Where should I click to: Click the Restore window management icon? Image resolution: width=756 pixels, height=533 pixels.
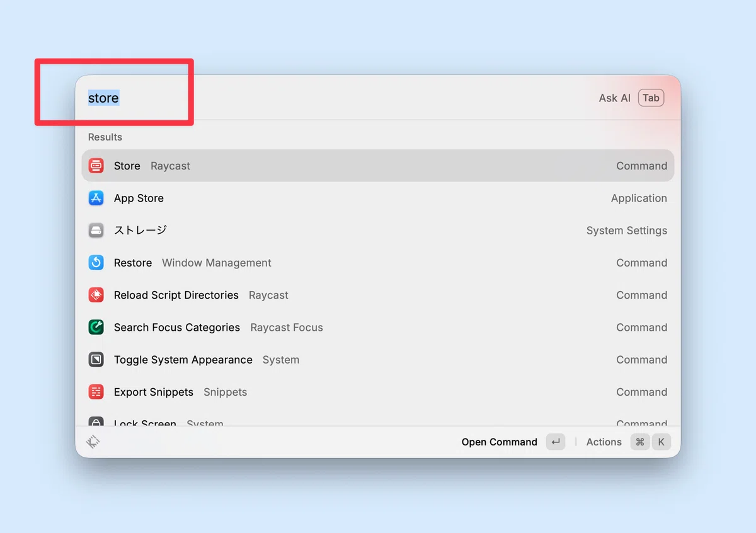[96, 263]
